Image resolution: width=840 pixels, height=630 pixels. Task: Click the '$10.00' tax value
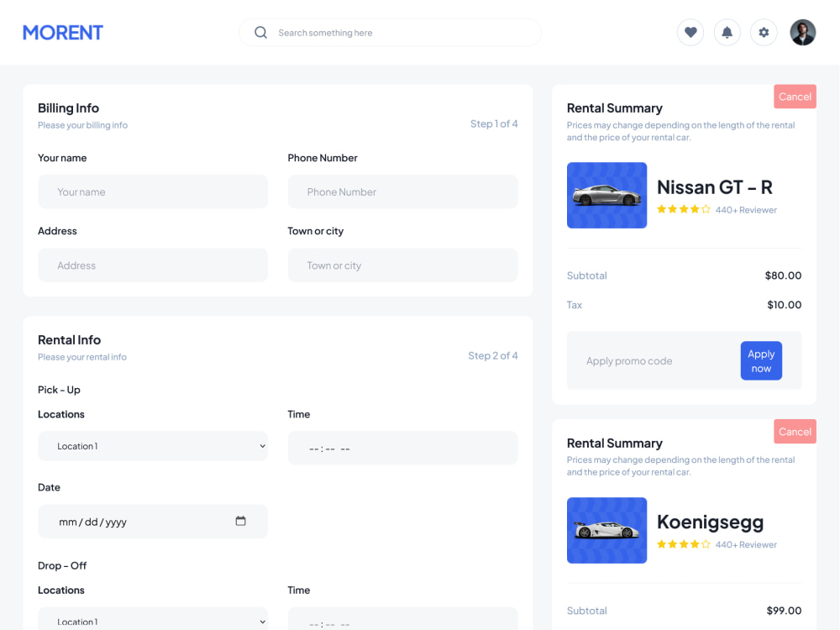(x=785, y=305)
